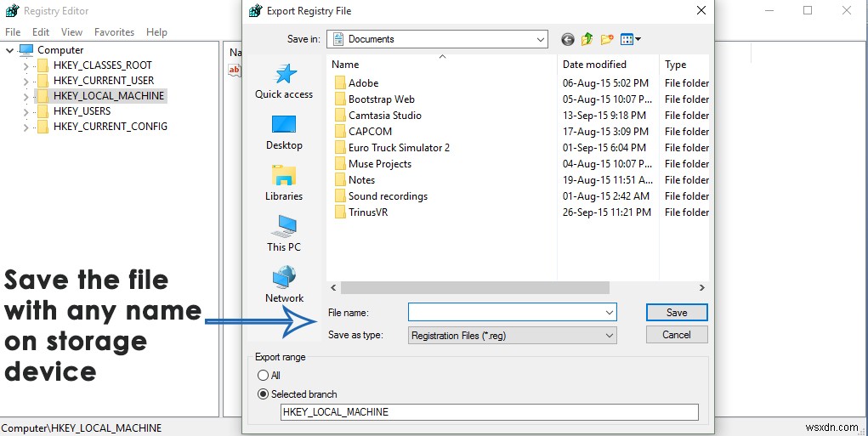
Task: Expand HKEY_CURRENT_USER node arrow
Action: [26, 81]
